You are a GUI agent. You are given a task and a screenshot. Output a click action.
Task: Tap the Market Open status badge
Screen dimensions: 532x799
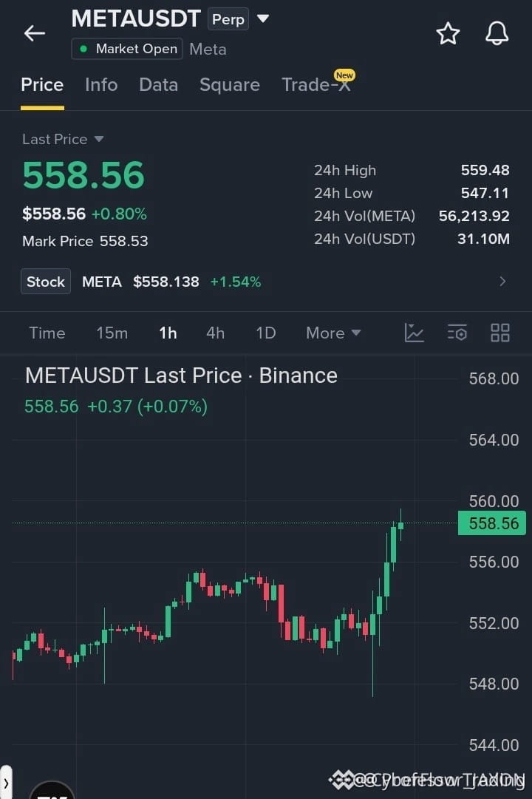(127, 49)
